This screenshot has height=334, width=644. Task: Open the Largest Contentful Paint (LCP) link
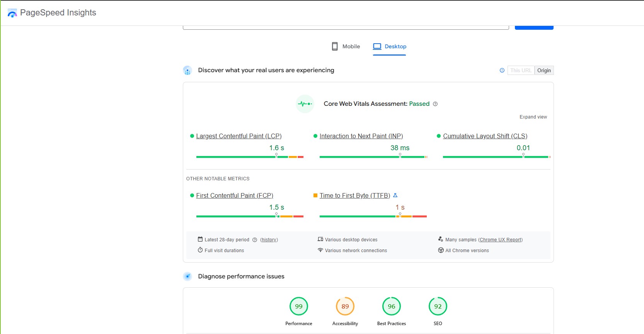pyautogui.click(x=239, y=136)
